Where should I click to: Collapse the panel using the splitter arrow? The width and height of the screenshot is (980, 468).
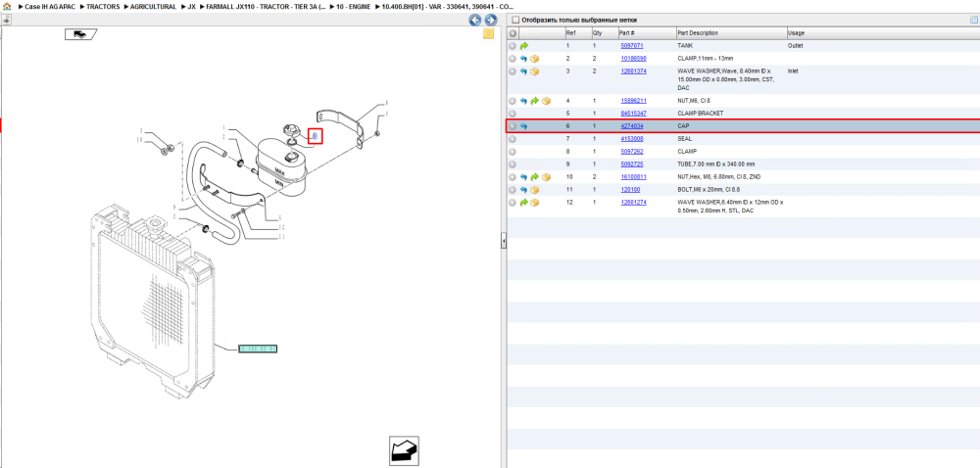(x=503, y=241)
